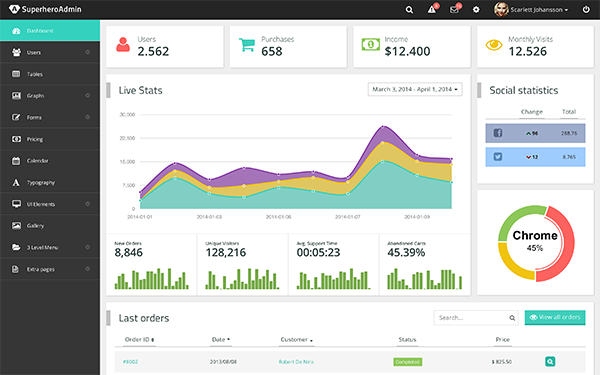
Task: Click the Total column header
Action: (569, 112)
